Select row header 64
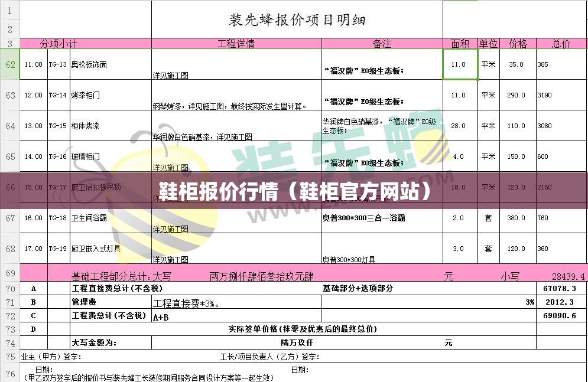The image size is (588, 382). (9, 126)
